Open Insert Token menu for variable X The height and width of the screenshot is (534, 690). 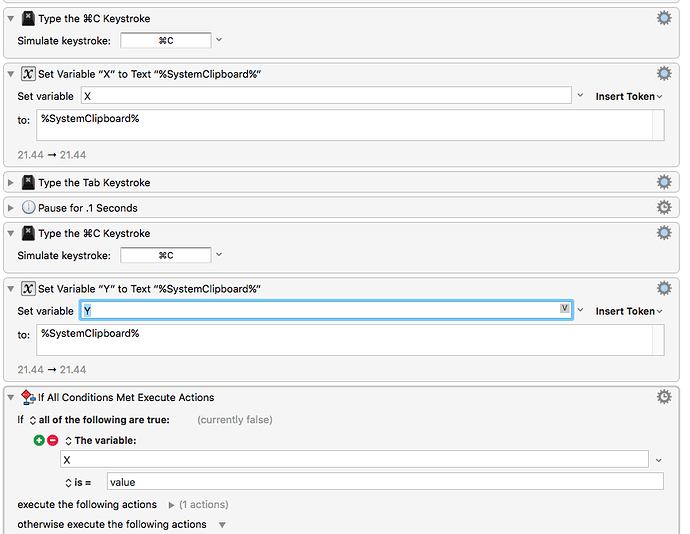click(x=628, y=96)
